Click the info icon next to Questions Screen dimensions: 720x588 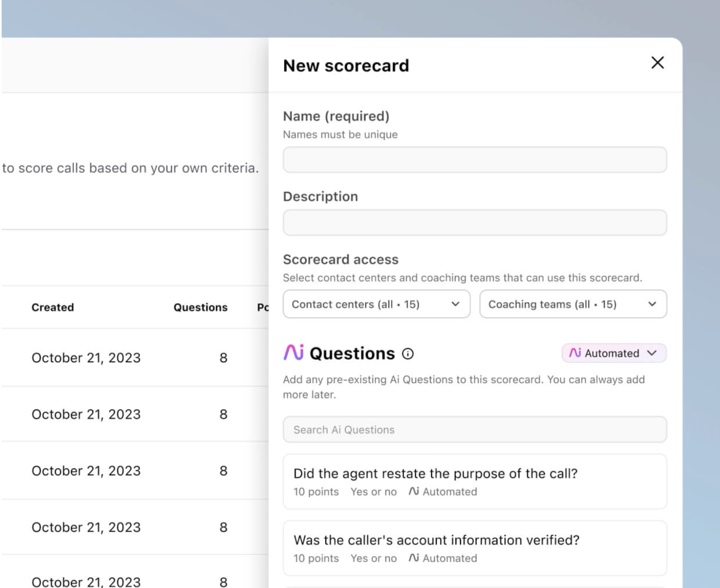tap(407, 354)
